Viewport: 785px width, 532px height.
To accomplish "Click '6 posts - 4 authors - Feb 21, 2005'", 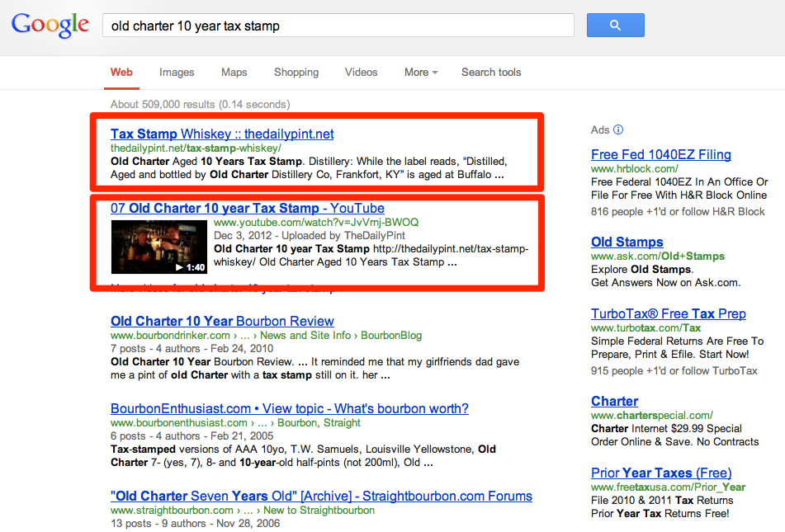I will coord(192,436).
